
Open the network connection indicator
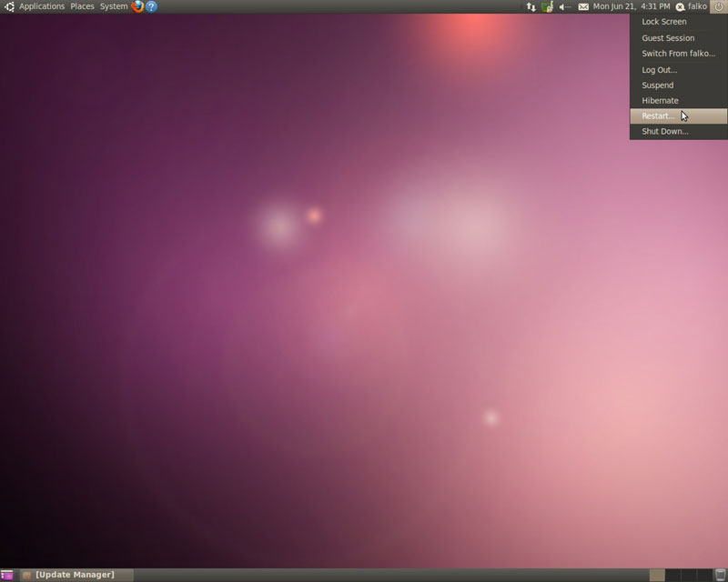(531, 6)
